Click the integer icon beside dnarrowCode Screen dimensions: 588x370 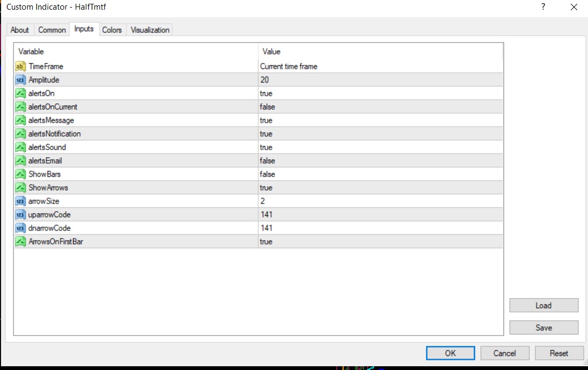pyautogui.click(x=20, y=228)
